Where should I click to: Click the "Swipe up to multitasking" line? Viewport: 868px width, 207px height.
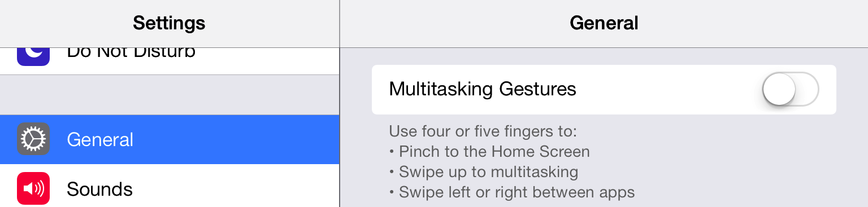pos(484,172)
